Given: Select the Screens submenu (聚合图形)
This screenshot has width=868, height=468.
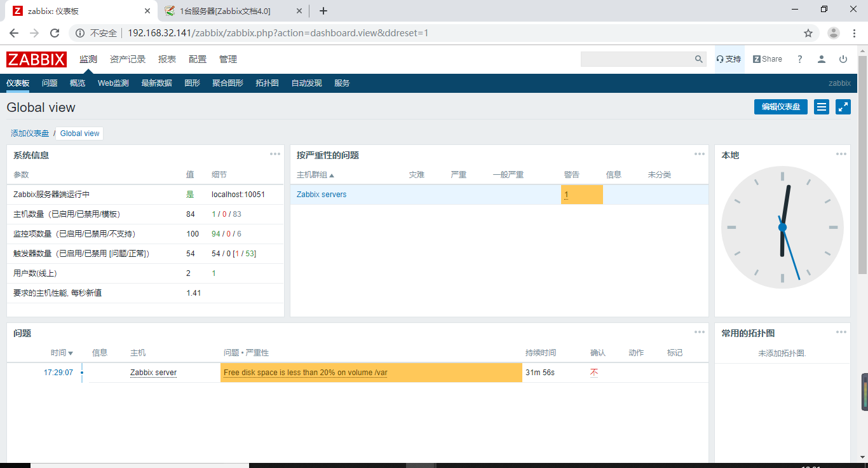Looking at the screenshot, I should (x=227, y=83).
